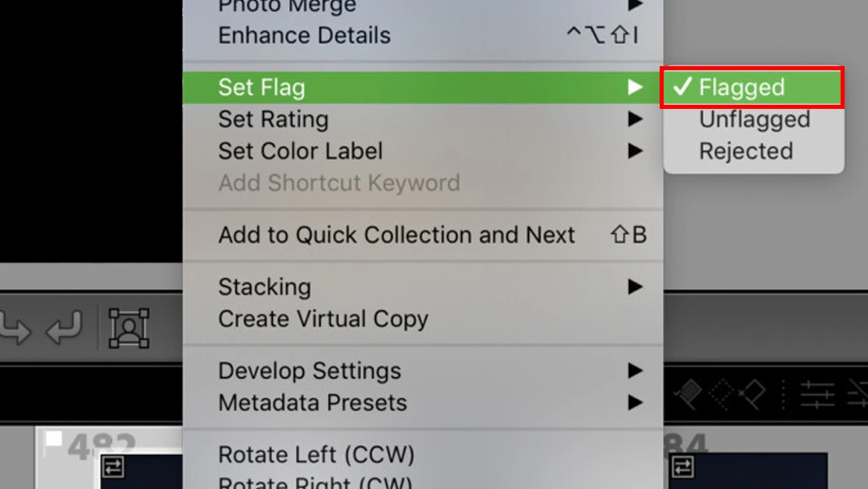The width and height of the screenshot is (868, 489).
Task: Click Add to Quick Collection and Next
Action: 397,235
